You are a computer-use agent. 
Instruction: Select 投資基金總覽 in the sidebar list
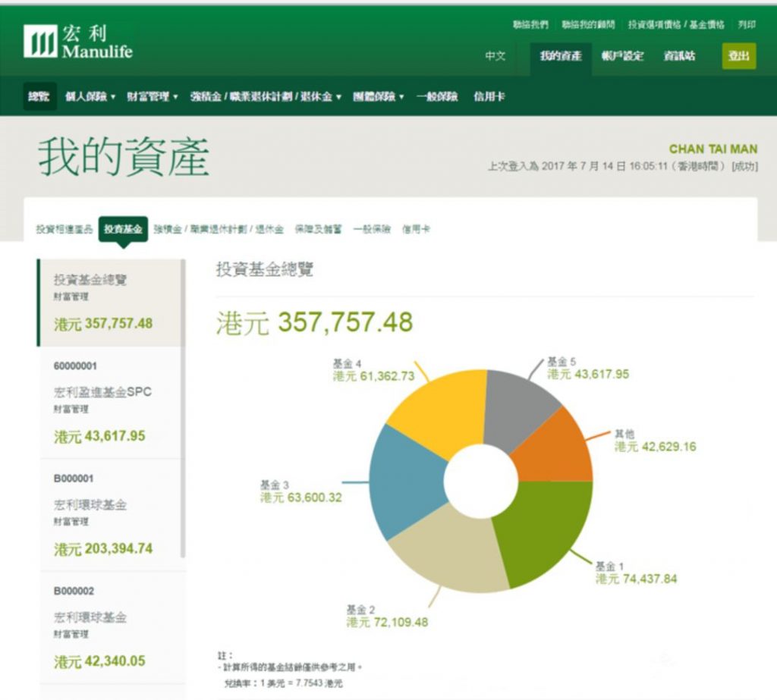[111, 302]
